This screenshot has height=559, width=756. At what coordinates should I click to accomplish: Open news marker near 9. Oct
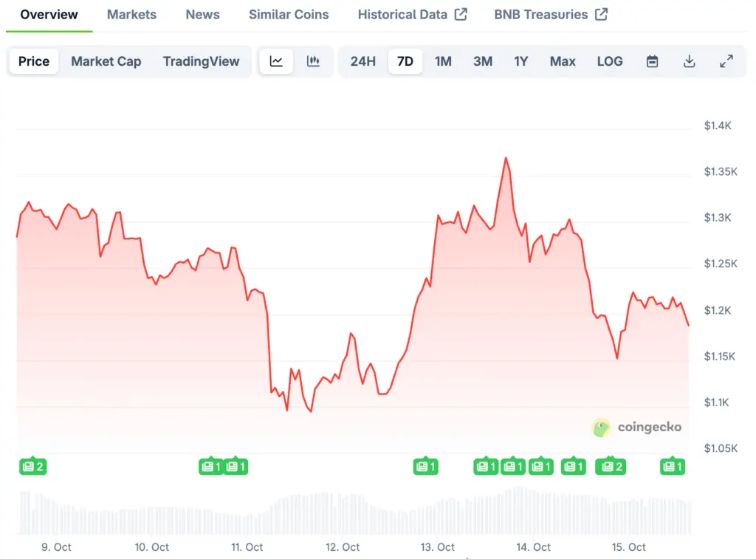point(33,466)
